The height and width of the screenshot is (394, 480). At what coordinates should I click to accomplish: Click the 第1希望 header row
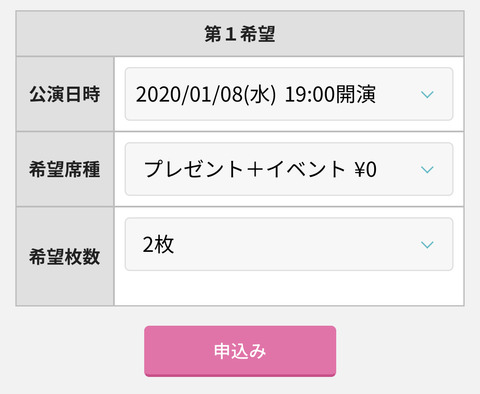[240, 34]
